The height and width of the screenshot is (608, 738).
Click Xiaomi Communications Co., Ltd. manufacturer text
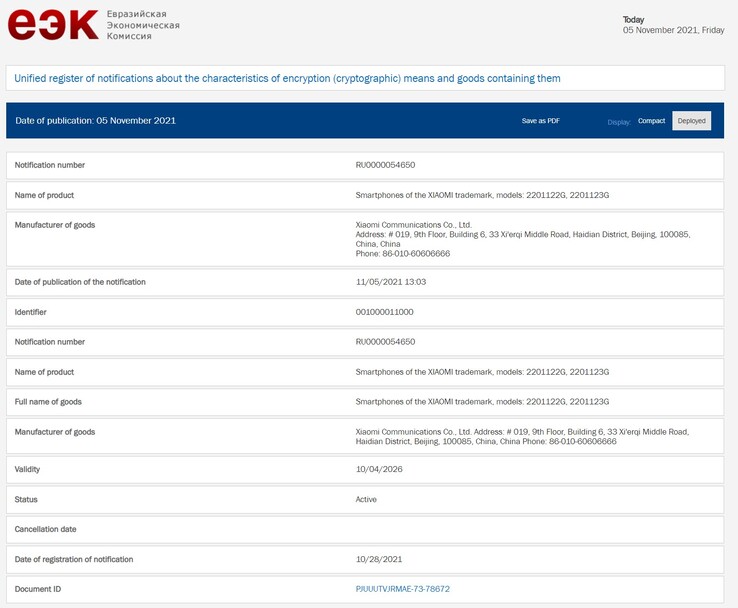click(x=413, y=225)
